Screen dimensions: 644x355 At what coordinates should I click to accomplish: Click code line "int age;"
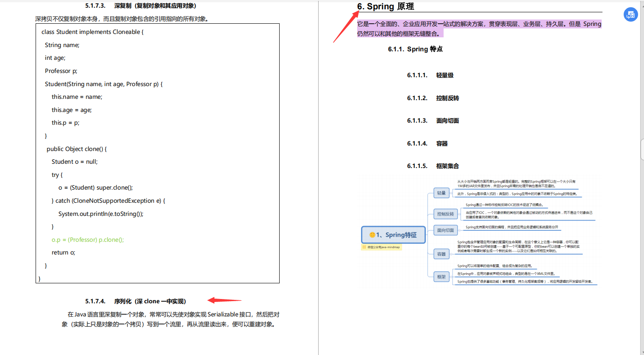(x=55, y=58)
